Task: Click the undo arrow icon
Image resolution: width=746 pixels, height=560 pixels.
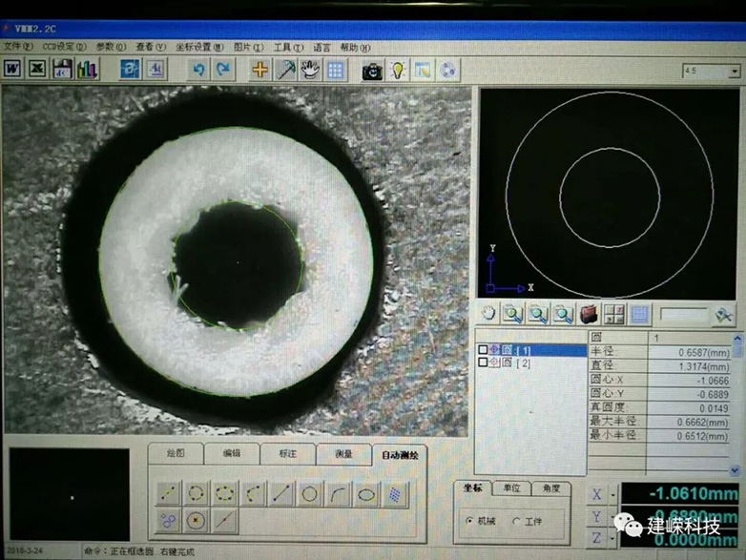Action: pyautogui.click(x=198, y=70)
